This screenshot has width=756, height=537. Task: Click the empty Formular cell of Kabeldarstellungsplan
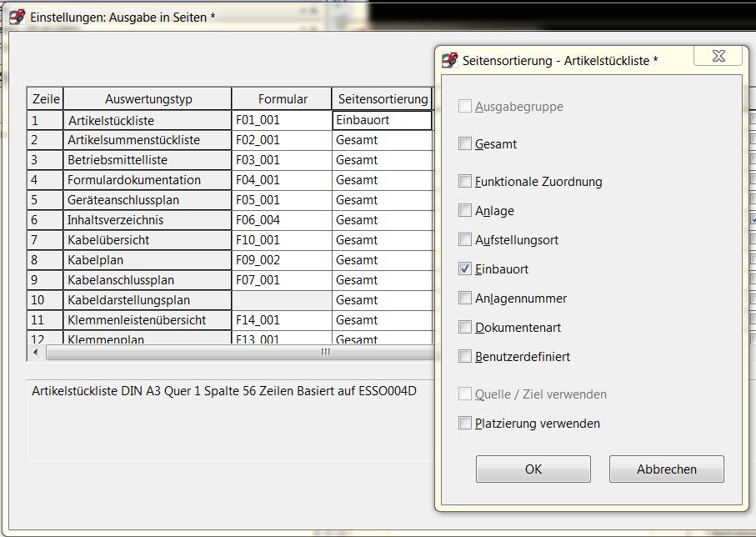tap(282, 300)
